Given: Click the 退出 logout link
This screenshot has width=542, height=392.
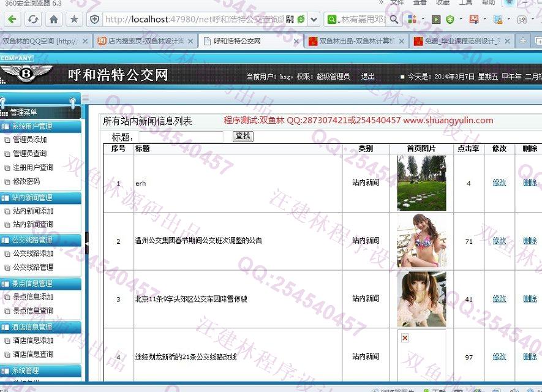Looking at the screenshot, I should (x=368, y=77).
